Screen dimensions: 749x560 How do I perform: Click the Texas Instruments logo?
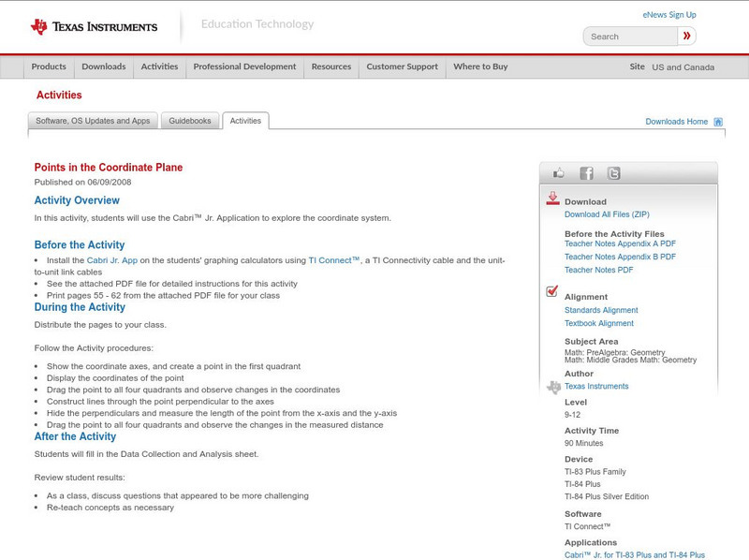(x=94, y=27)
